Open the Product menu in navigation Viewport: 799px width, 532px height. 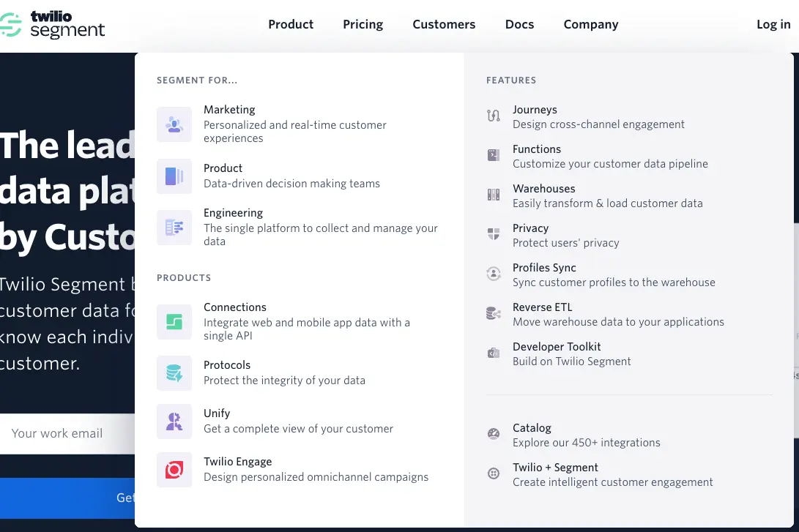291,24
